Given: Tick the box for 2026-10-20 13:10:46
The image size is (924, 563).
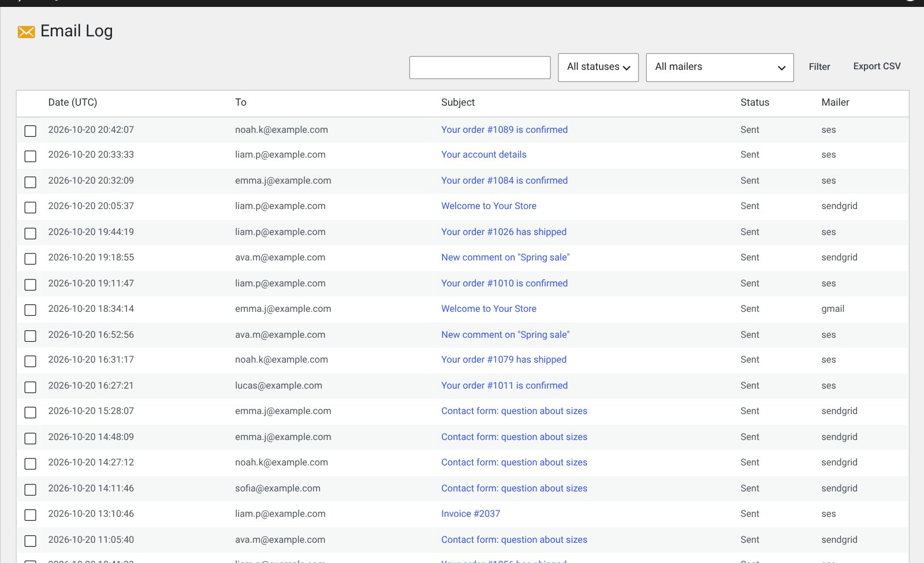Looking at the screenshot, I should (31, 515).
